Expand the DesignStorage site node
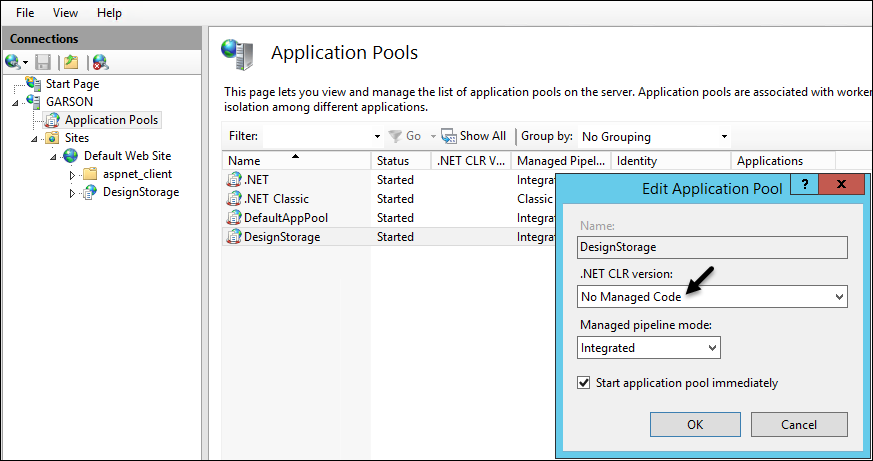The height and width of the screenshot is (461, 873). tap(72, 193)
